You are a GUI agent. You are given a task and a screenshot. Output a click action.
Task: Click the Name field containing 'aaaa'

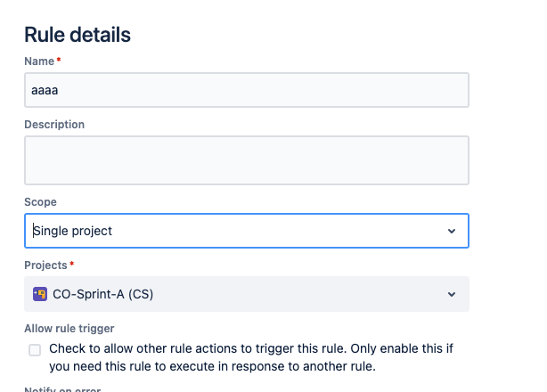tap(247, 90)
